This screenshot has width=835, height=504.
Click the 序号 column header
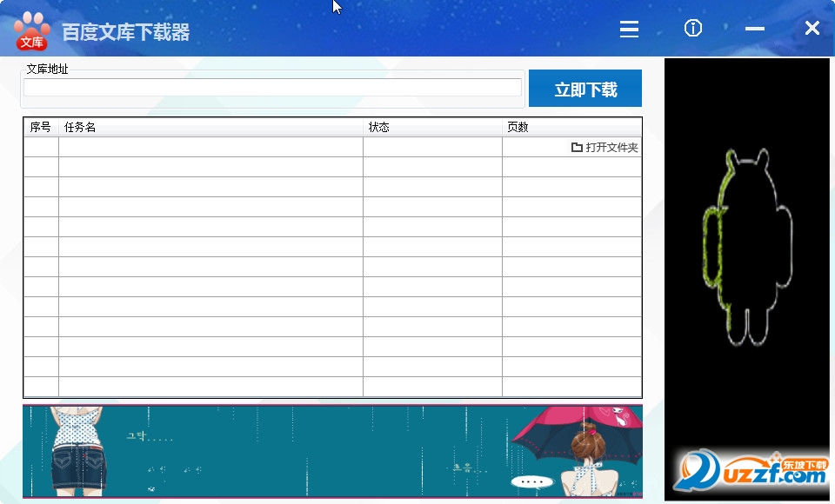tap(41, 127)
